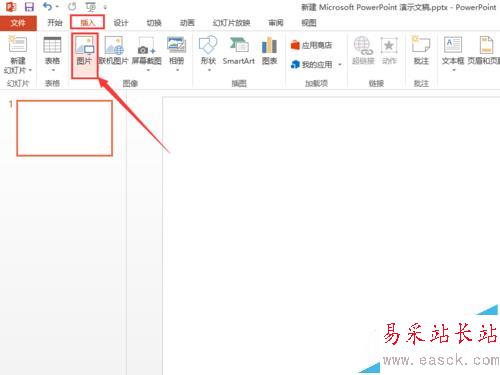Viewport: 500px width, 375px height.
Task: Click the 联机图片 (Online Pictures) icon
Action: [114, 45]
